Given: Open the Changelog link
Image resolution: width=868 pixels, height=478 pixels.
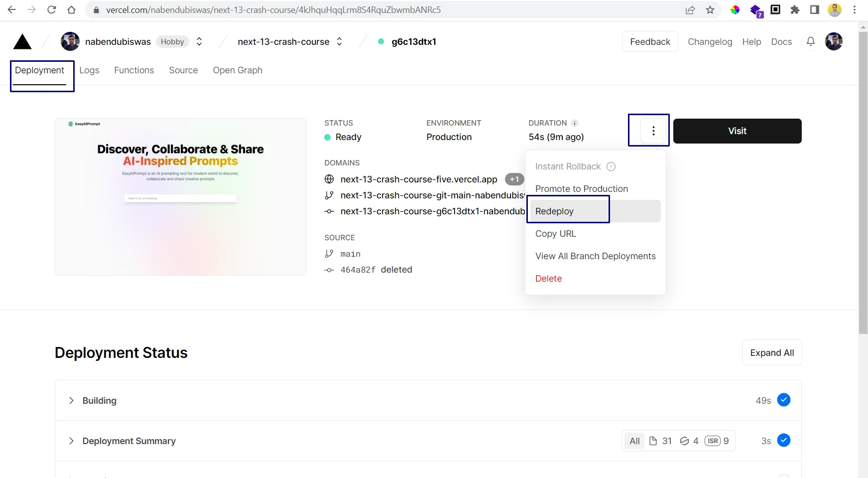Looking at the screenshot, I should [710, 42].
